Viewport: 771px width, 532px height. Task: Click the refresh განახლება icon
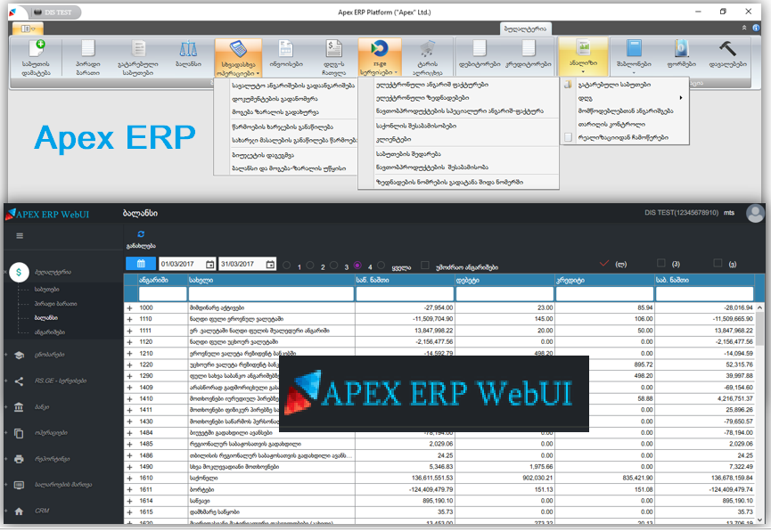click(141, 234)
